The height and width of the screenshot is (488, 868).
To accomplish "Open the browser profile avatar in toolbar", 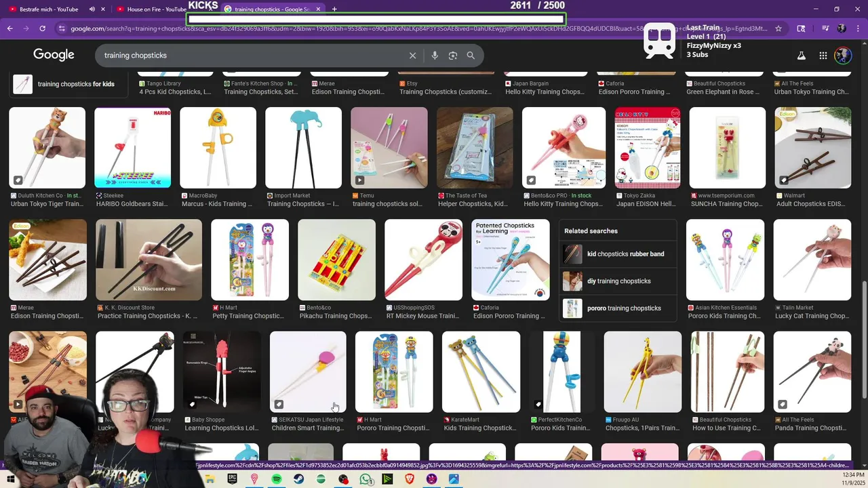I will tap(842, 28).
